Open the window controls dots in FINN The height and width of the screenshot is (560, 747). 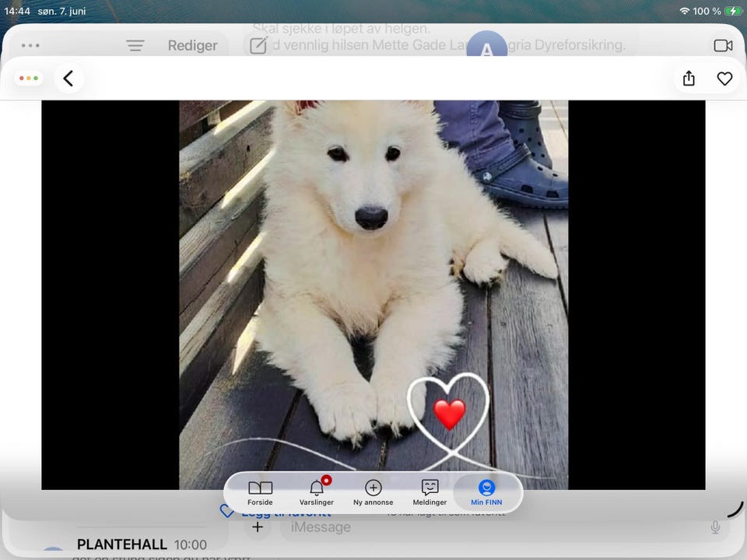coord(29,78)
